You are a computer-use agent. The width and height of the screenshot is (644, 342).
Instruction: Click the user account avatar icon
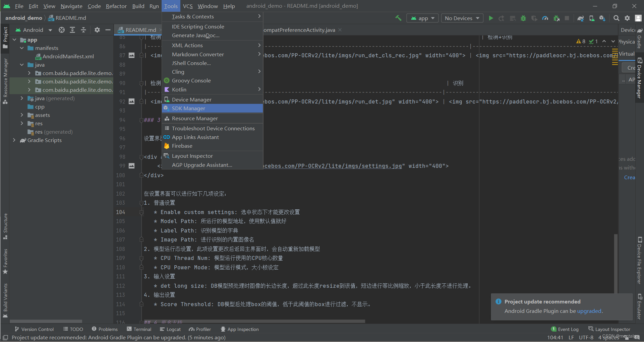tap(638, 18)
